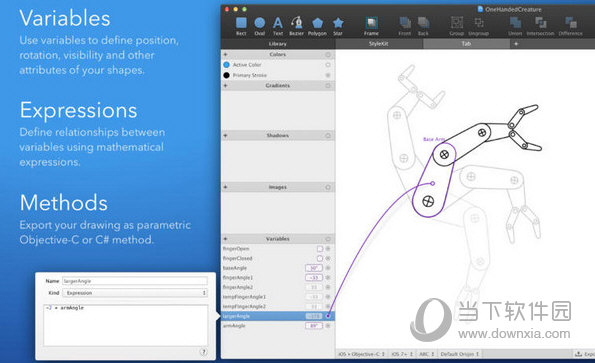Select the blue Active Color swatch
595x363 pixels.
click(227, 65)
